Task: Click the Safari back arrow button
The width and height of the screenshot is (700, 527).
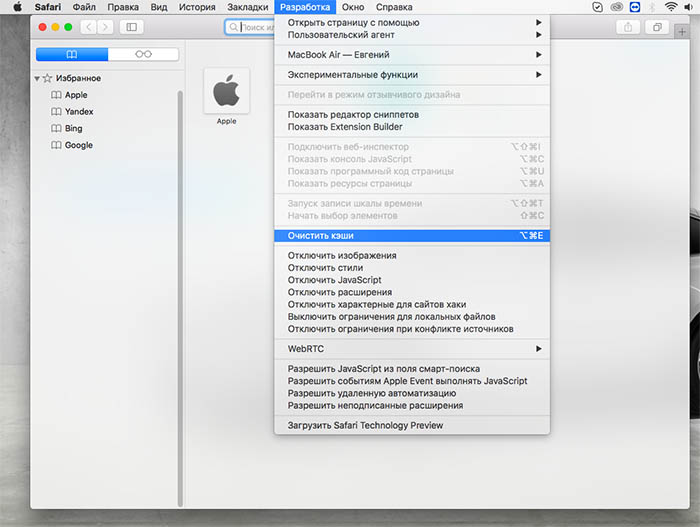Action: tap(88, 27)
